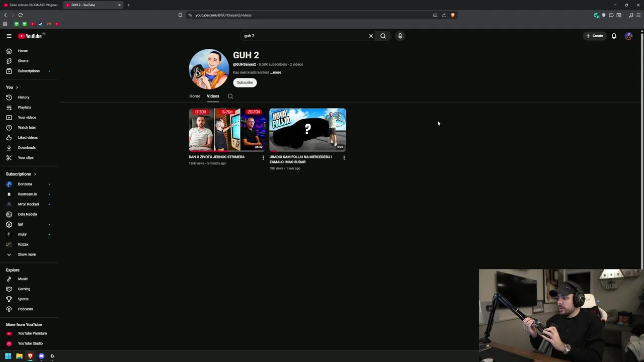
Task: Reload the page
Action: [x=21, y=15]
